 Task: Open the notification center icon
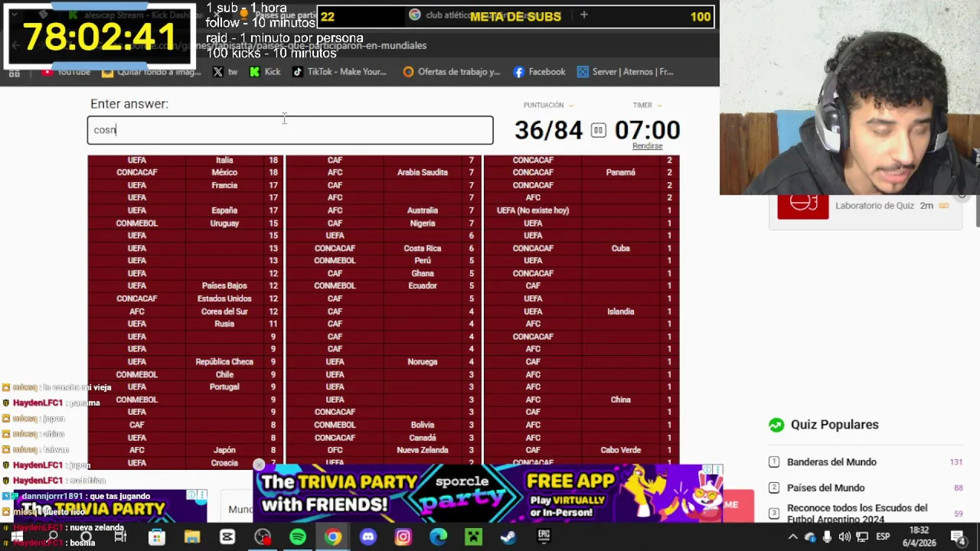tap(958, 537)
